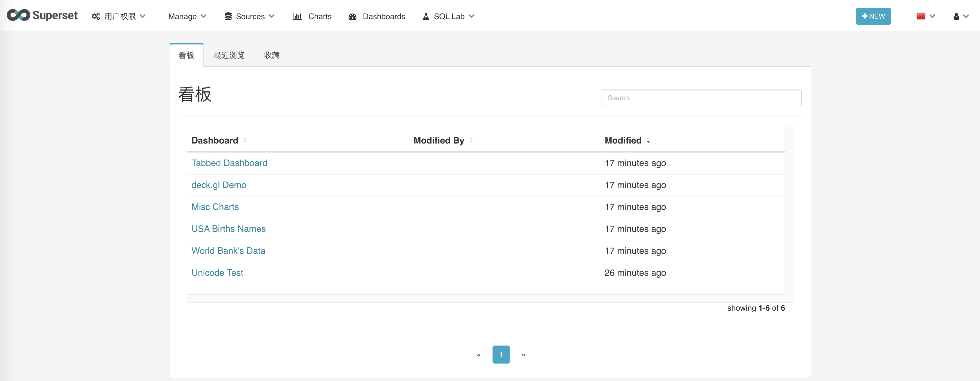980x381 pixels.
Task: Click the + NEW button
Action: (873, 16)
